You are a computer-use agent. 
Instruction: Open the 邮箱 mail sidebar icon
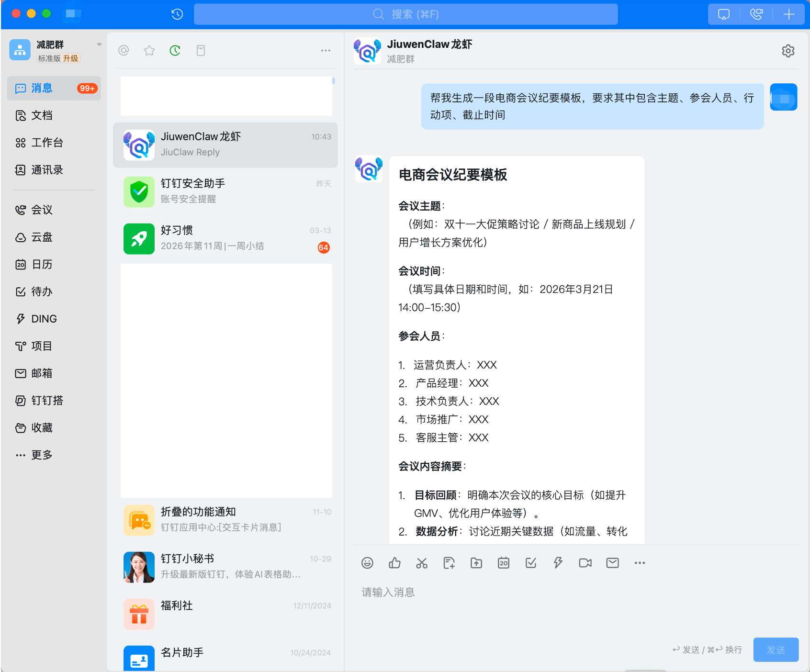[x=41, y=373]
